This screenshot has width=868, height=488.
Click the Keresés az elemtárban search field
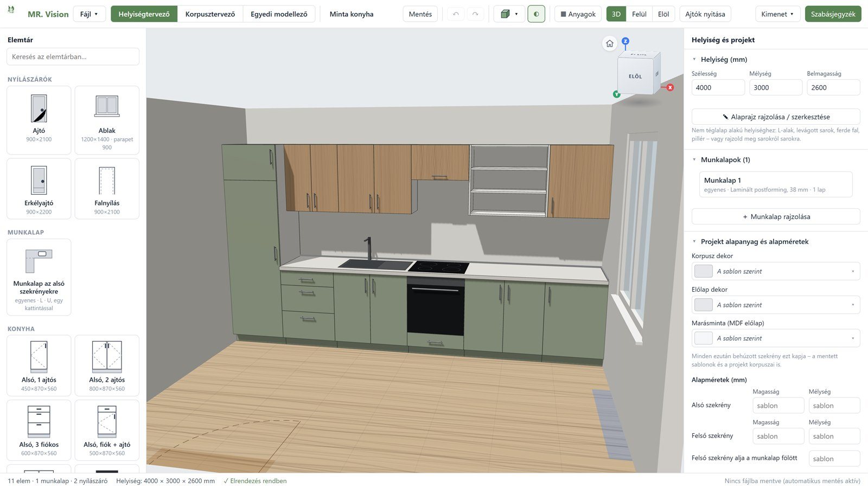point(73,56)
